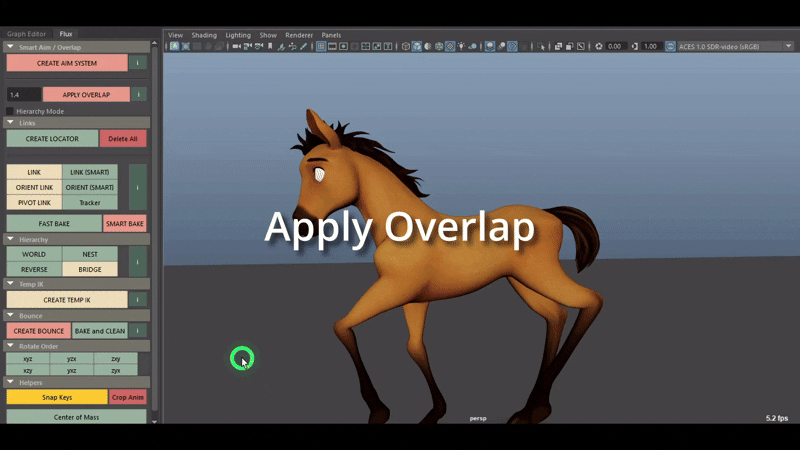Image resolution: width=800 pixels, height=450 pixels.
Task: Click the Isolate Select icon
Action: [x=541, y=46]
